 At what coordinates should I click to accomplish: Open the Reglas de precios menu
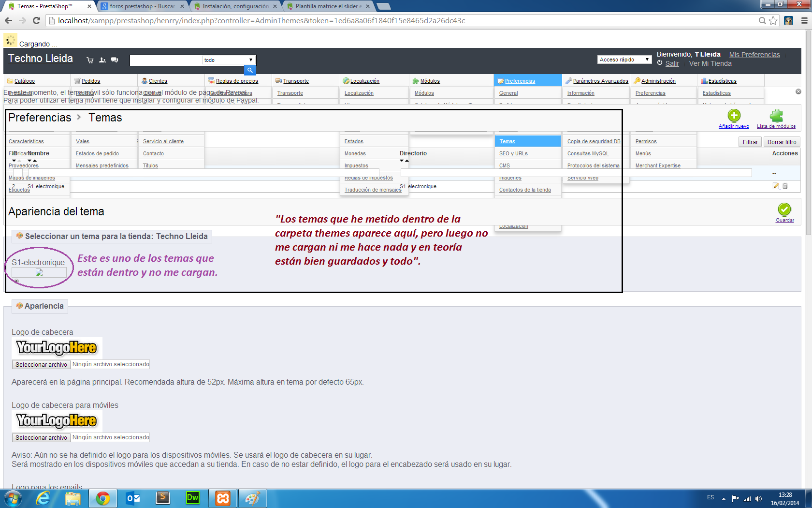[x=237, y=81]
